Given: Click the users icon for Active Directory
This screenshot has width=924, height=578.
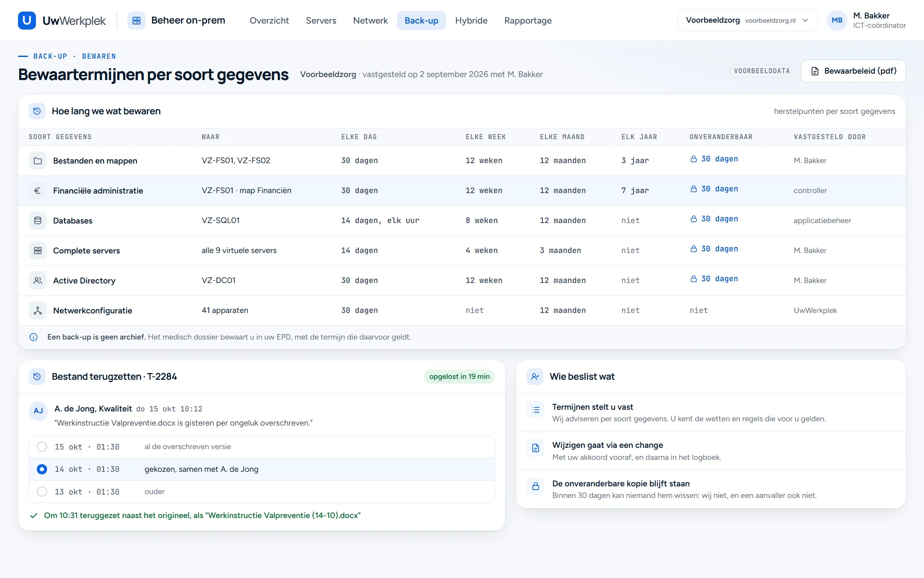Looking at the screenshot, I should point(38,280).
